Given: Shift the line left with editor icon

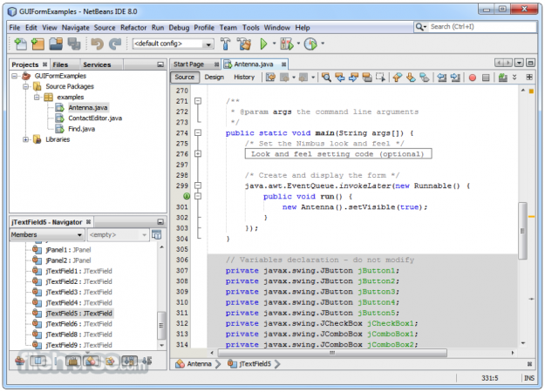Looking at the screenshot, I should [x=442, y=77].
